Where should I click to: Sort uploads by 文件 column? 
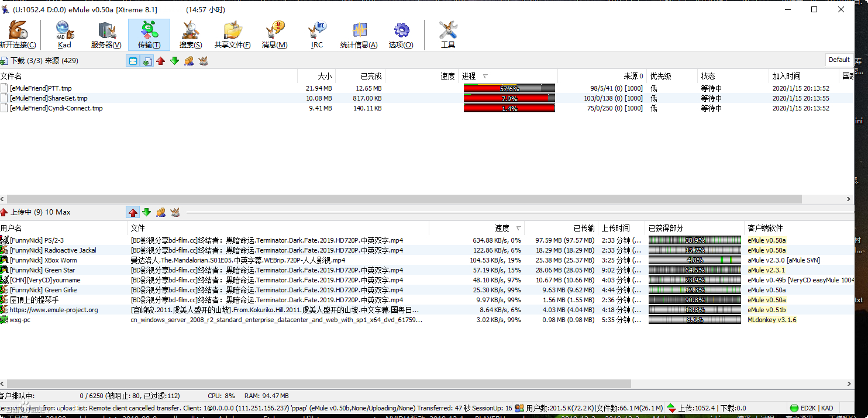(278, 228)
